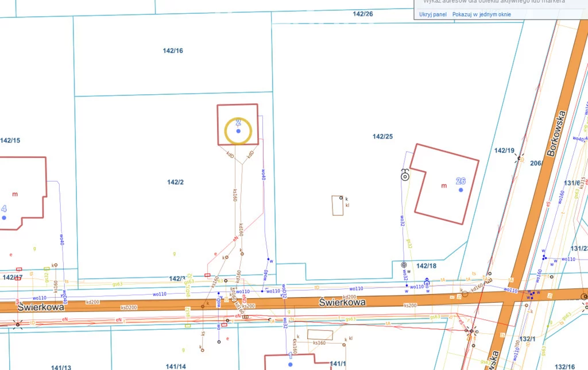Viewport: 588px width, 370px height.
Task: Click the blue water valve symbol on Świerkowa
Action: pyautogui.click(x=427, y=282)
